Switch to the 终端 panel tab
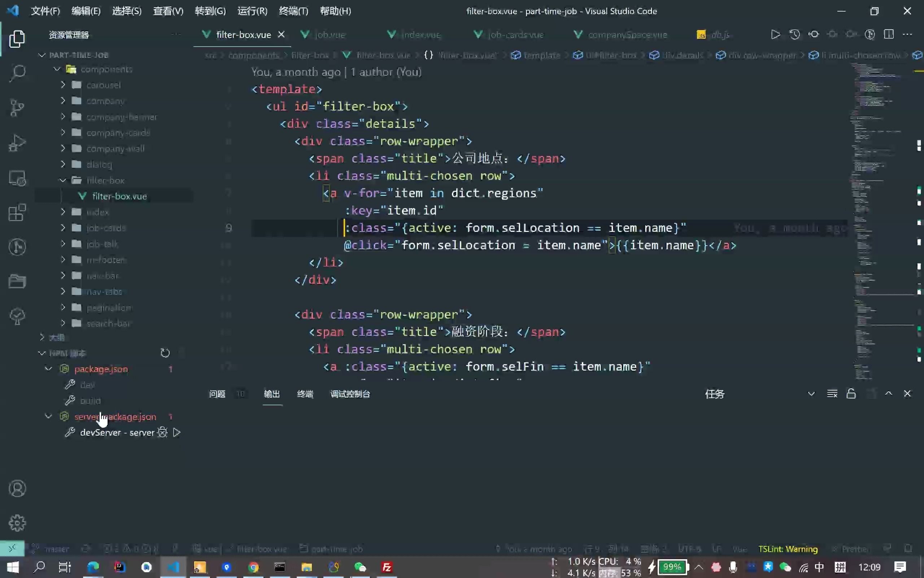Screen dimensions: 924x578 [x=305, y=394]
